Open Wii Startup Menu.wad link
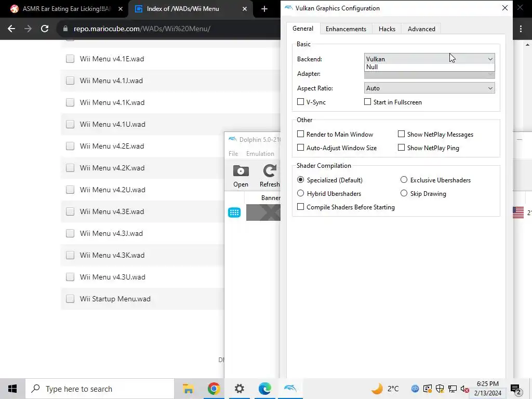The image size is (532, 399). point(115,299)
